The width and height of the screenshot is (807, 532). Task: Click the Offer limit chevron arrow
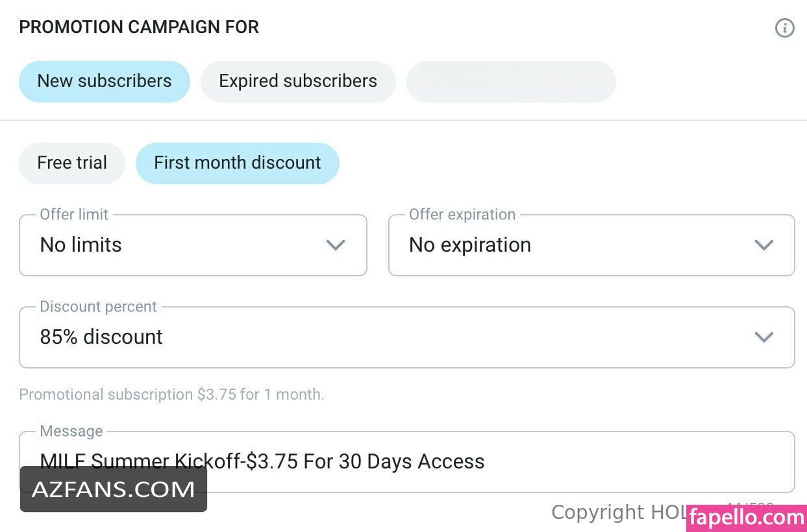pyautogui.click(x=335, y=245)
